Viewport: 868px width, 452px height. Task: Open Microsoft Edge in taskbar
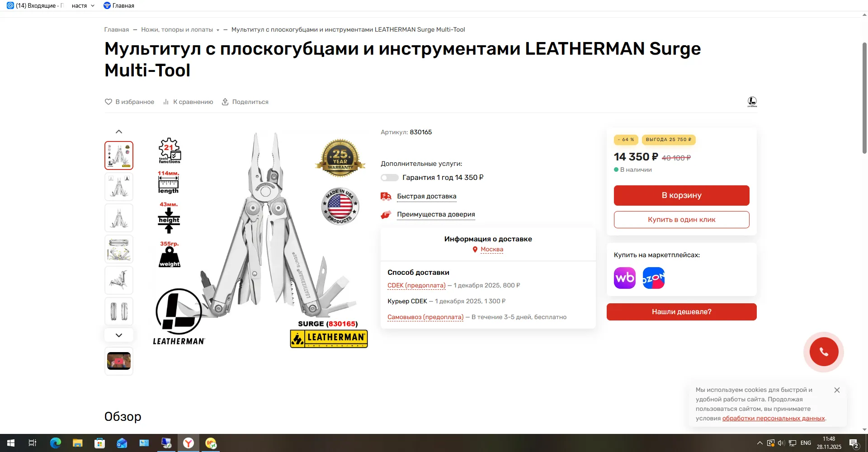pyautogui.click(x=56, y=443)
